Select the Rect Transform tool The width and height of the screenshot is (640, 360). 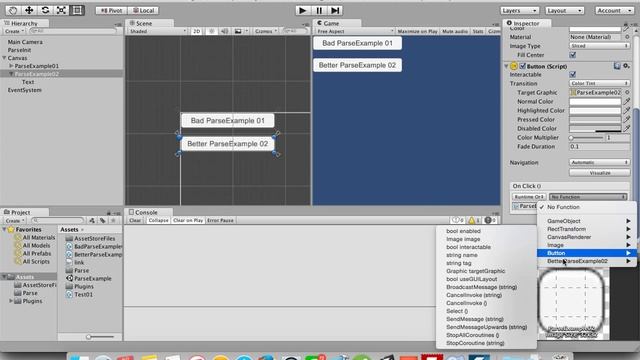(77, 10)
